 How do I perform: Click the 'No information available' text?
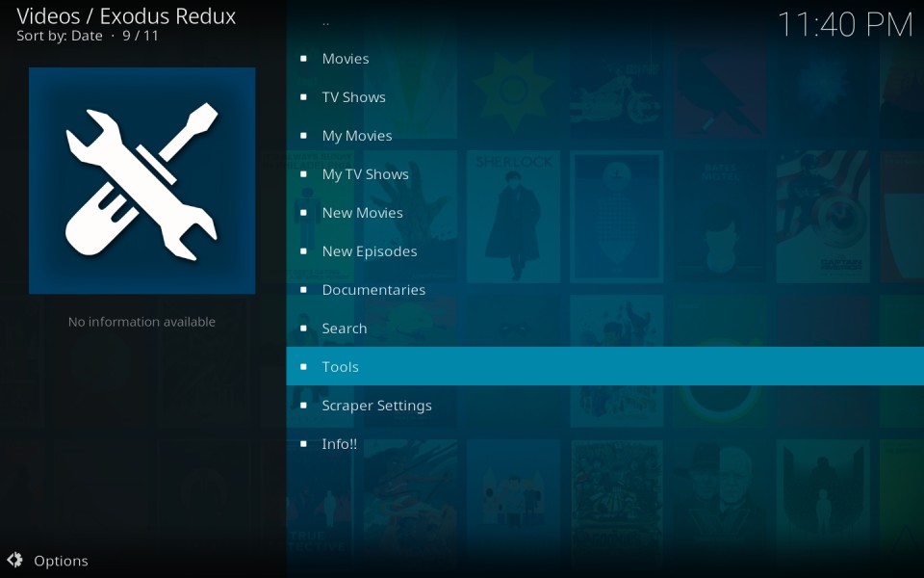coord(142,322)
